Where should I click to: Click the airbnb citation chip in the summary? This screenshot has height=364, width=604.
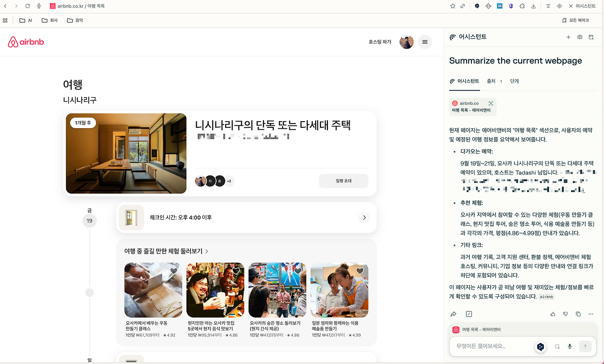[546, 297]
